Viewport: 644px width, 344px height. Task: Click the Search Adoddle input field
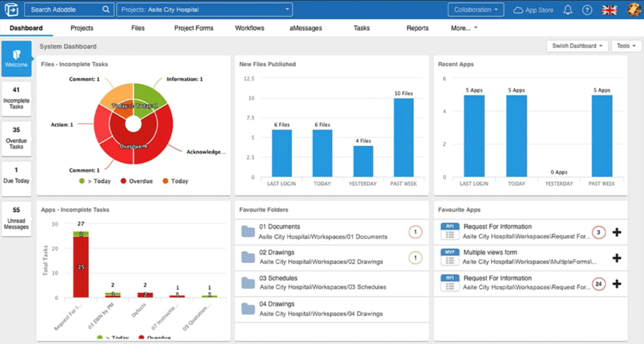pos(64,9)
